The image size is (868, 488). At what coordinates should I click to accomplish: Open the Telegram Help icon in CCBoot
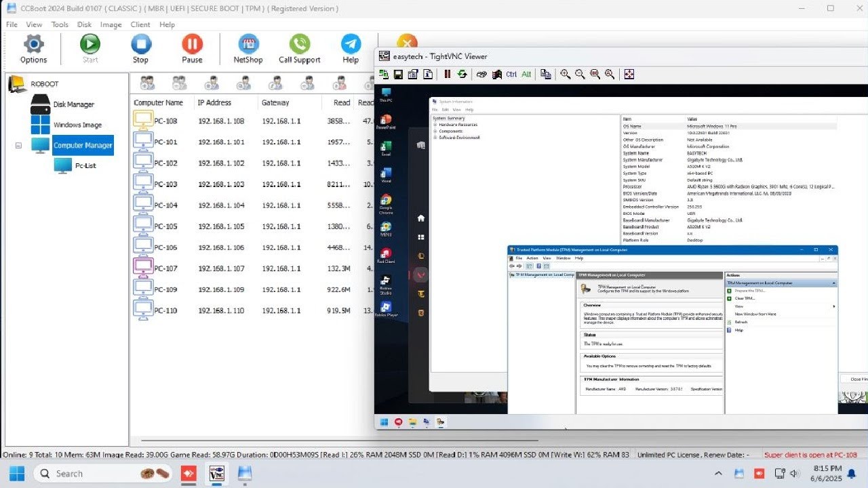coord(351,45)
